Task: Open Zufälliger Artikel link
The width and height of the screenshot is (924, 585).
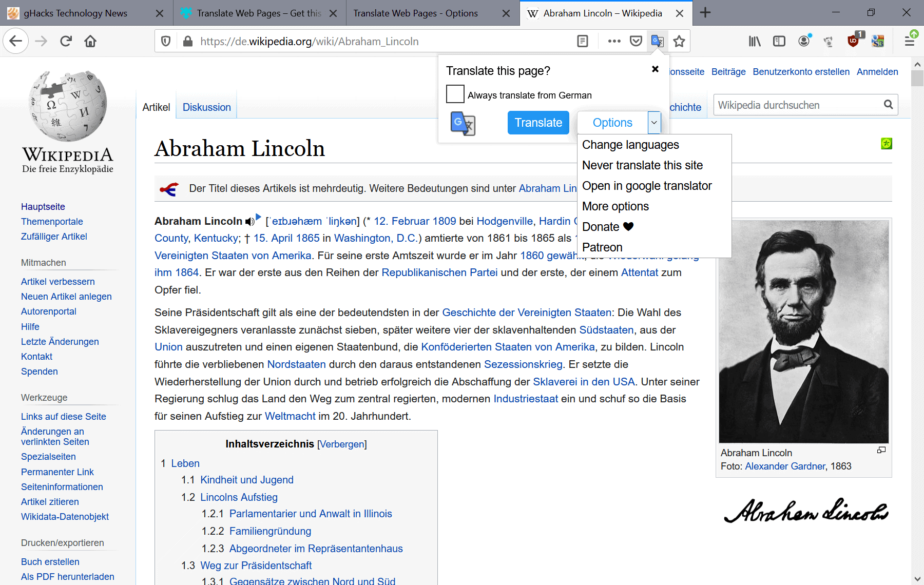Action: click(54, 237)
